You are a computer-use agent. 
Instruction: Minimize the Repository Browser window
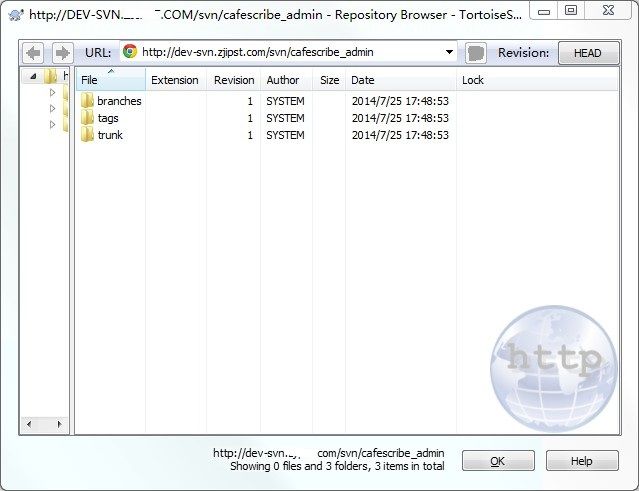544,11
